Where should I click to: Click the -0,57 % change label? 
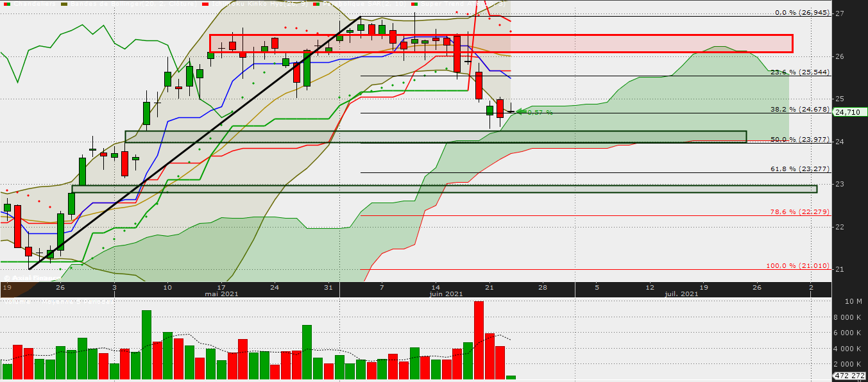540,112
